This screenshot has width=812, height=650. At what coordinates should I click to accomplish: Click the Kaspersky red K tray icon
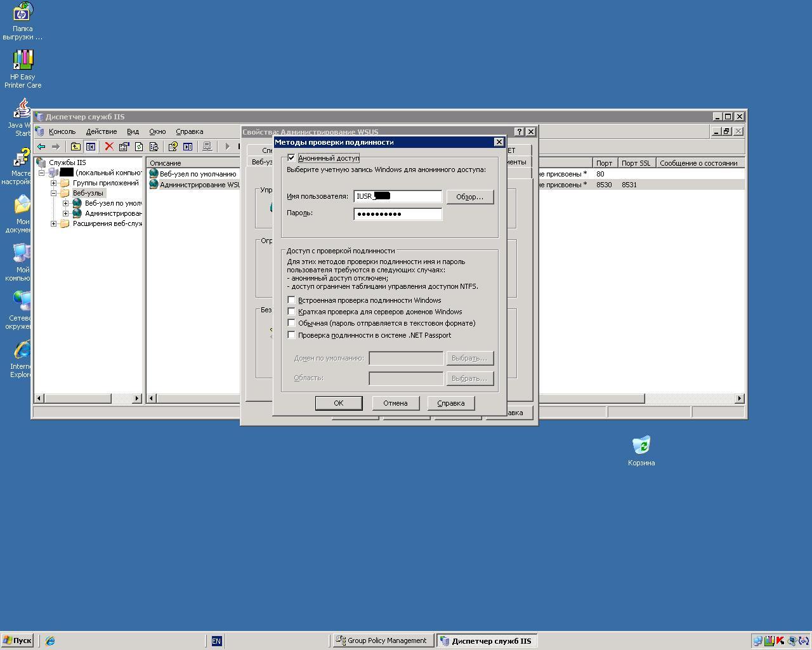(x=780, y=641)
